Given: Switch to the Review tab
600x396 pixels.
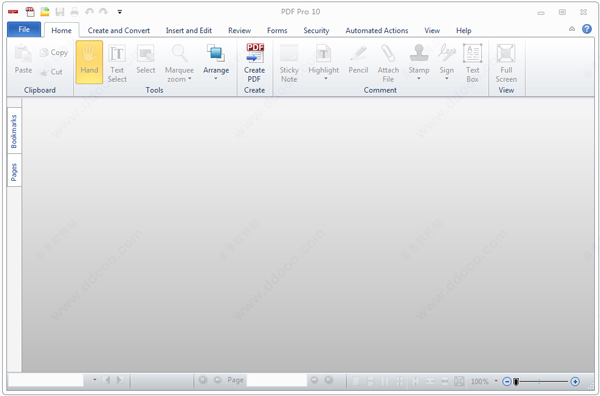Looking at the screenshot, I should click(240, 30).
